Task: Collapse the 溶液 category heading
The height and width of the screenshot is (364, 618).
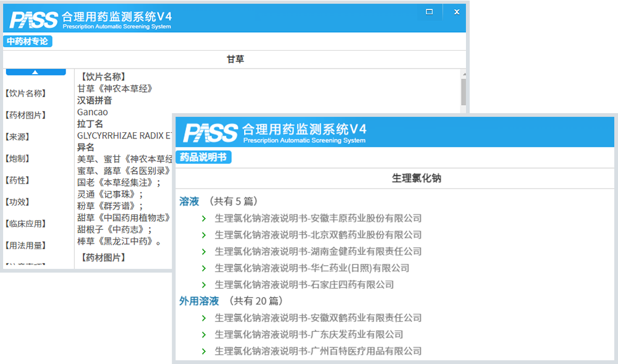Action: (189, 201)
